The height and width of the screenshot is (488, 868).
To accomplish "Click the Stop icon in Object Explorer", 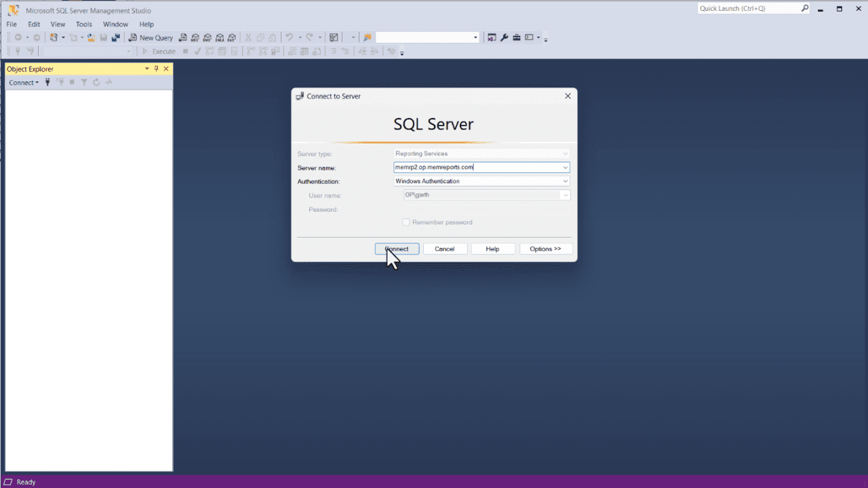I will 72,82.
